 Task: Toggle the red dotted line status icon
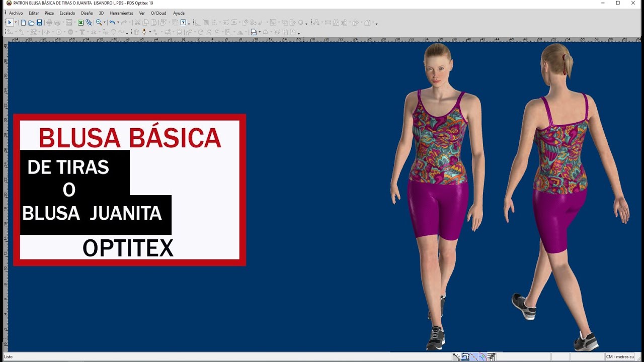coord(474,357)
